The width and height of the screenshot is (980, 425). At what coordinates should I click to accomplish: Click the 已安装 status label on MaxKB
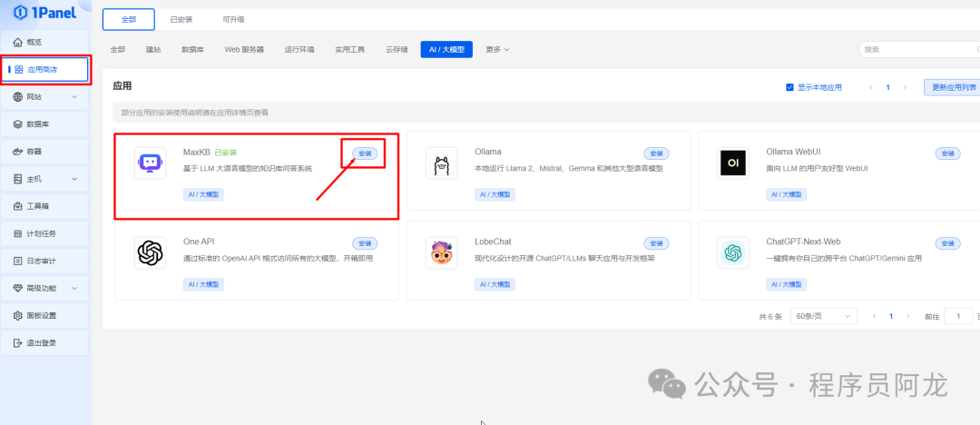pos(225,152)
